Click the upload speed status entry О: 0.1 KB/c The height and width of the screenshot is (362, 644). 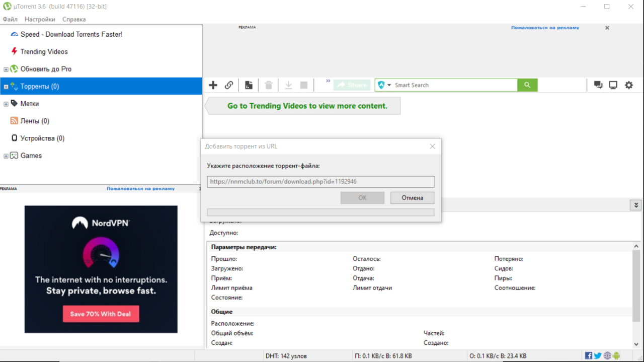click(498, 356)
